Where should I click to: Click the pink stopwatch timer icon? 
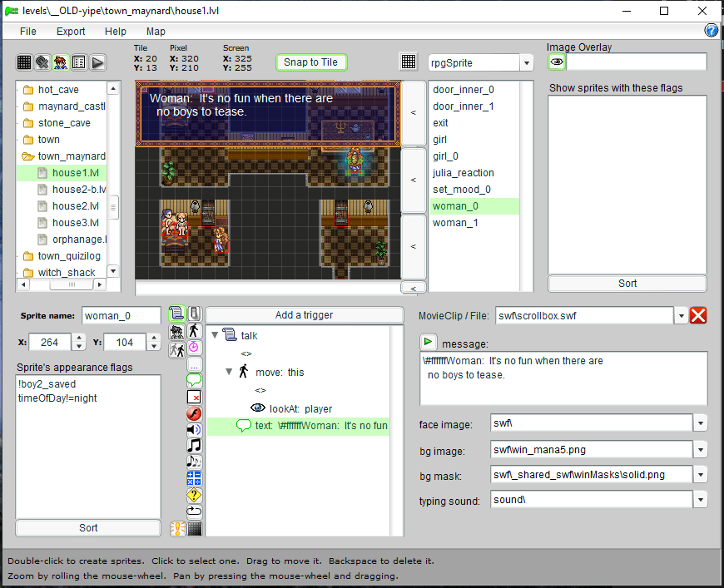point(194,347)
